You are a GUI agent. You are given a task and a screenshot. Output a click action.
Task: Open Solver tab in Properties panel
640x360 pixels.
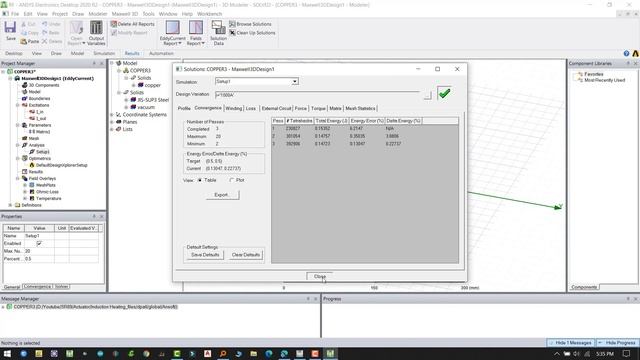coord(62,287)
